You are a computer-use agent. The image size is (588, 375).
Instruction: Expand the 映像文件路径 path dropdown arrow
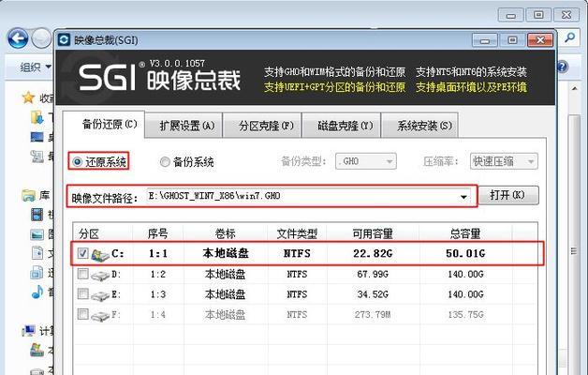(463, 197)
